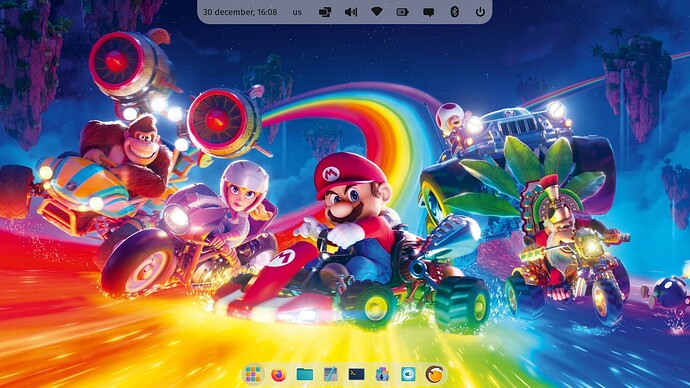Launch the orange swirl app at dock end
The image size is (690, 388).
coord(434,374)
